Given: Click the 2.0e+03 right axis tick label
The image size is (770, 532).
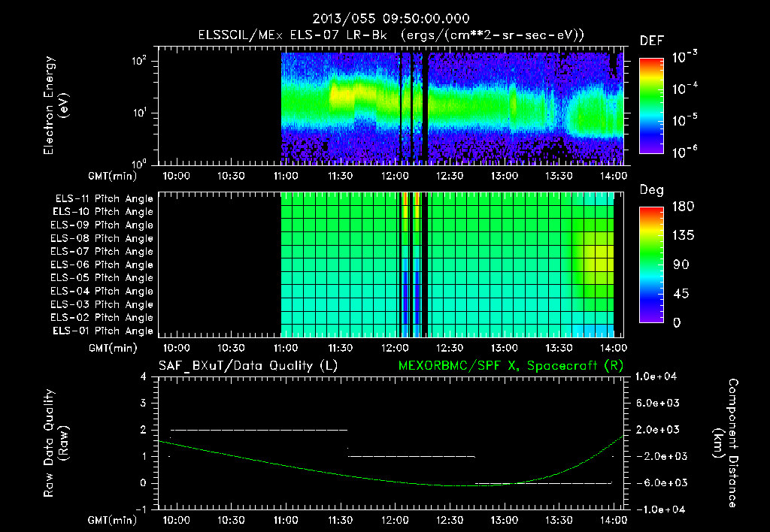Looking at the screenshot, I should (x=658, y=430).
